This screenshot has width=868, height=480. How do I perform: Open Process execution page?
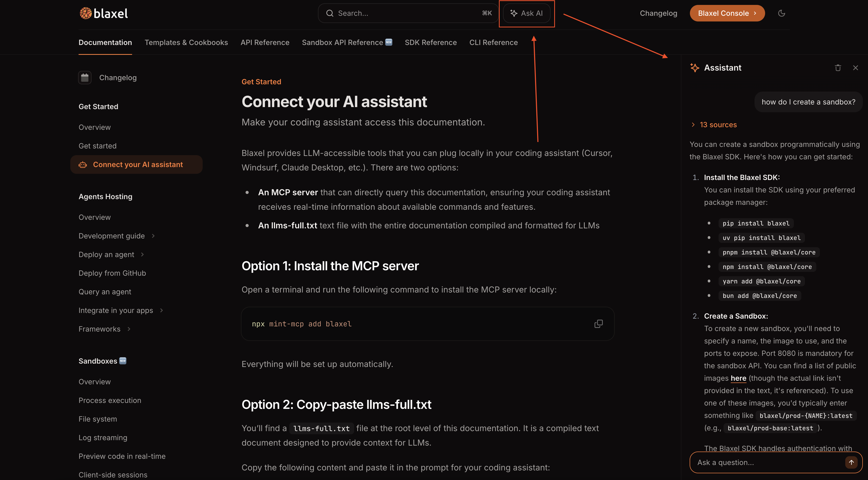coord(110,400)
